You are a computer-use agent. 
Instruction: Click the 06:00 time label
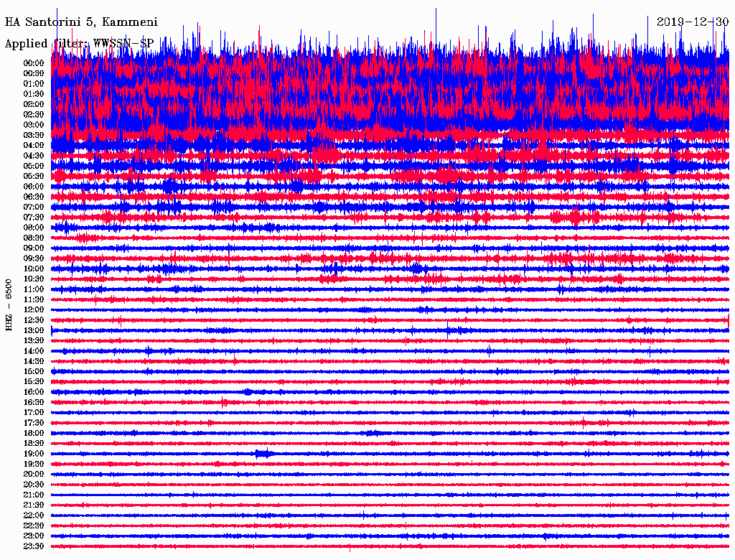point(34,187)
